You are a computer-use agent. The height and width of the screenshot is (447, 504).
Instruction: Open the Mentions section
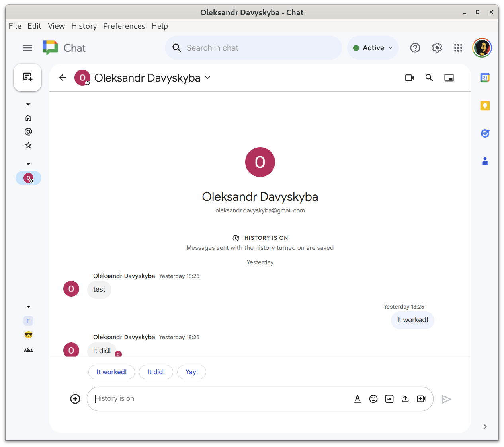28,131
